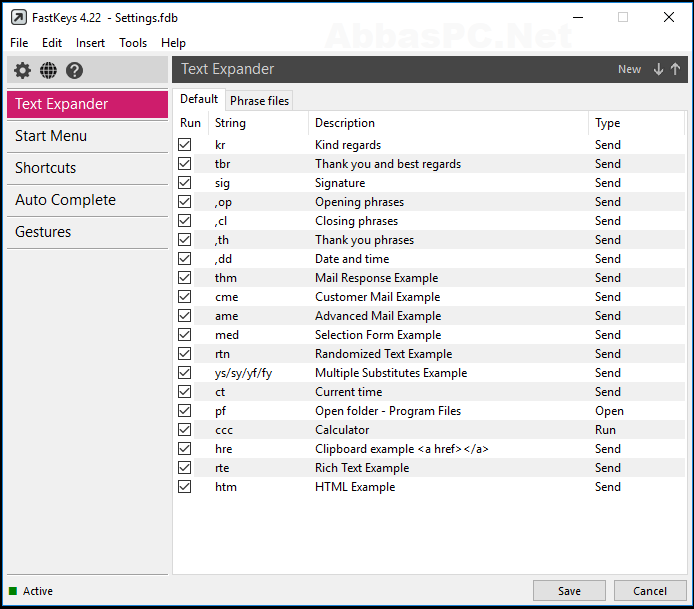Screen dimensions: 694x609
Task: Open the Insert menu
Action: 90,43
